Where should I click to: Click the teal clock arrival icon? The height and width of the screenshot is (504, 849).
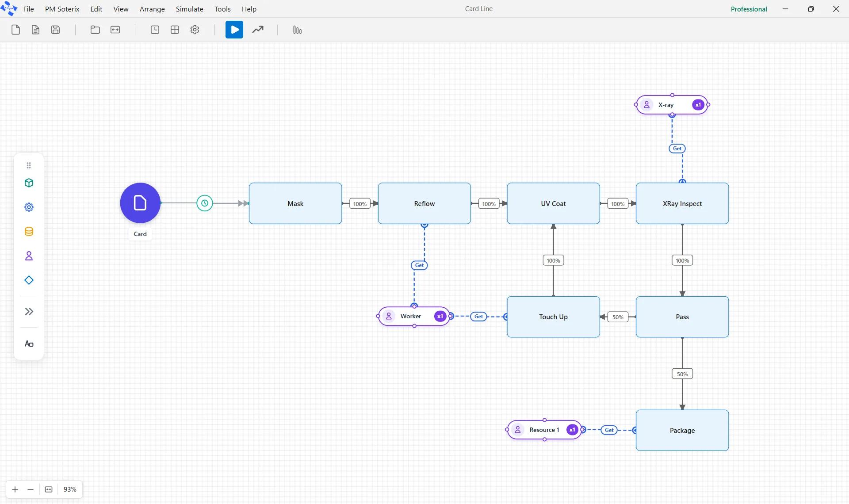[205, 203]
